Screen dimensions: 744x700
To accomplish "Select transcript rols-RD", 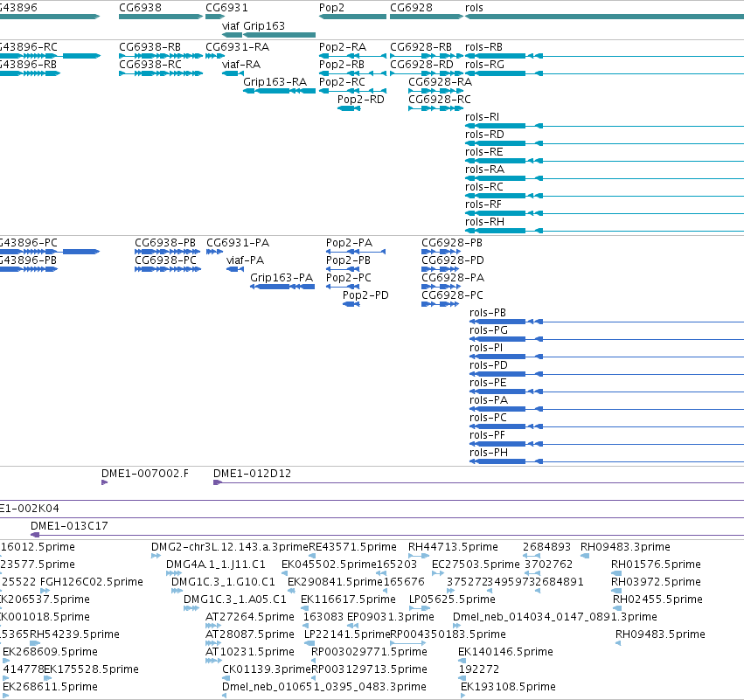I will pyautogui.click(x=484, y=135).
